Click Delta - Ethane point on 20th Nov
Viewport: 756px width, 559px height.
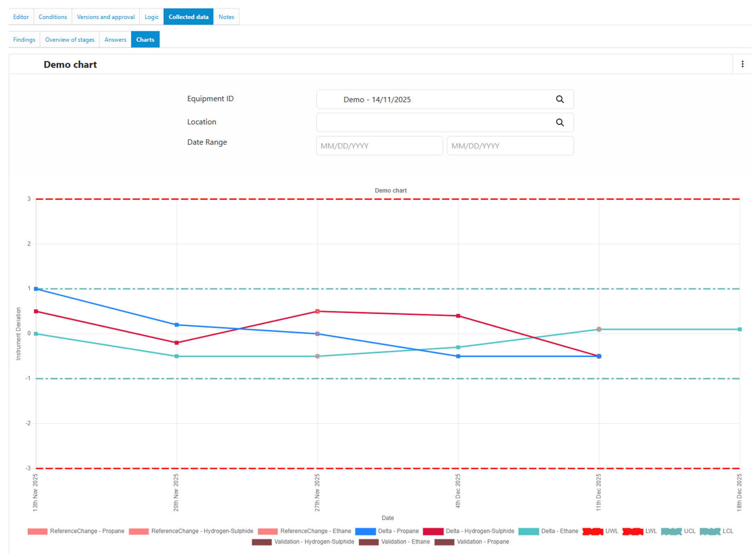(176, 356)
